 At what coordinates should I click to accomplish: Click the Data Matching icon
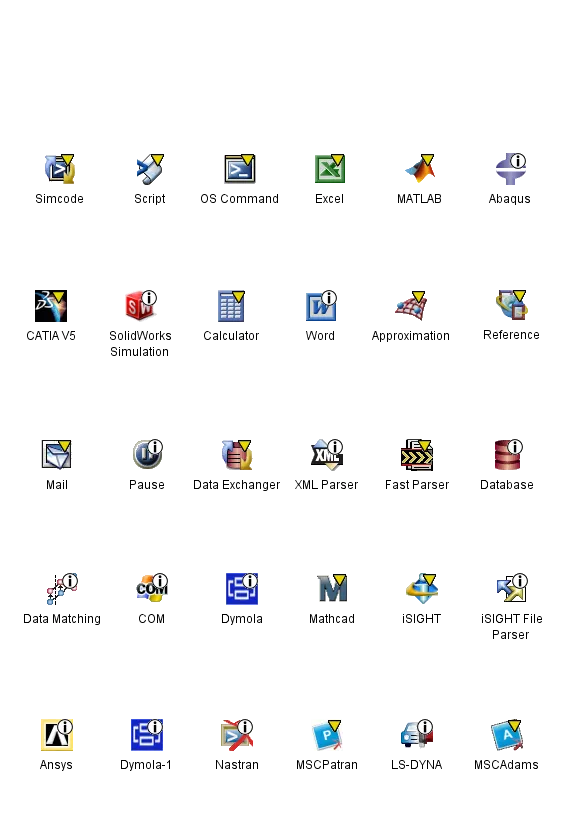coord(62,589)
